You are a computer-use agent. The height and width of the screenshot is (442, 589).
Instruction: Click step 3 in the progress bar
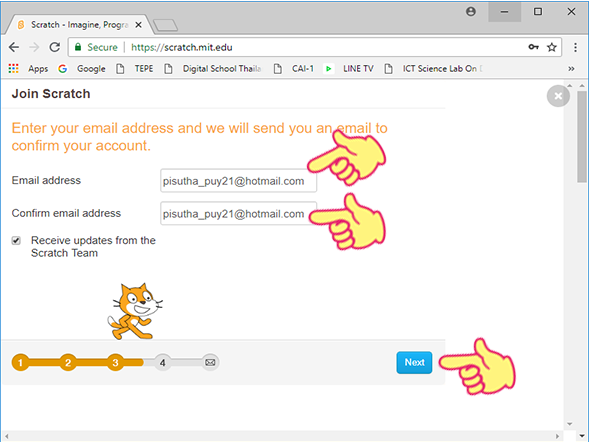click(x=115, y=362)
